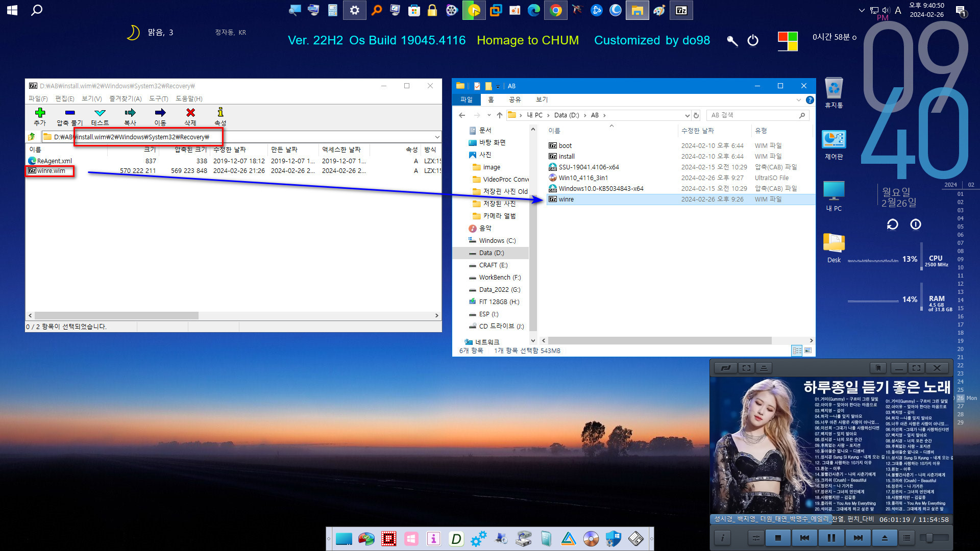The height and width of the screenshot is (551, 980).
Task: Open media player equalizer settings button
Action: point(756,538)
